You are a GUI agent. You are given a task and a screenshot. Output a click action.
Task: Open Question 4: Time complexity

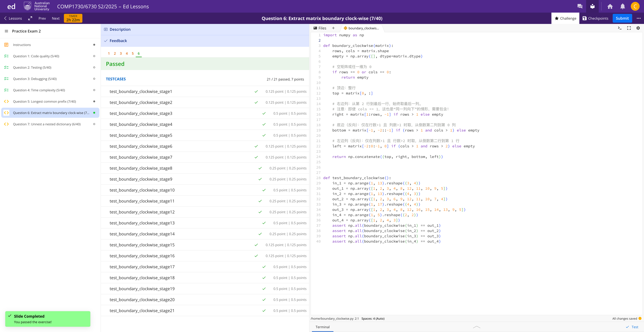click(50, 90)
